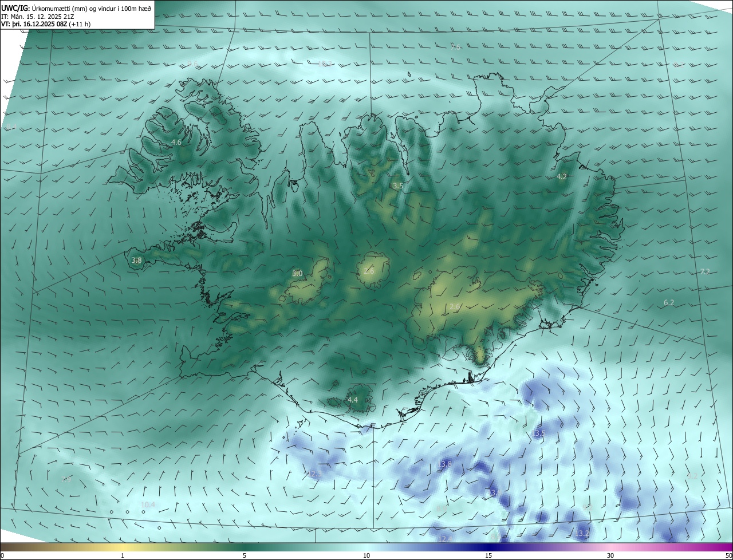The width and height of the screenshot is (733, 560).
Task: Select the 4.4 value near the south coast
Action: coord(353,400)
